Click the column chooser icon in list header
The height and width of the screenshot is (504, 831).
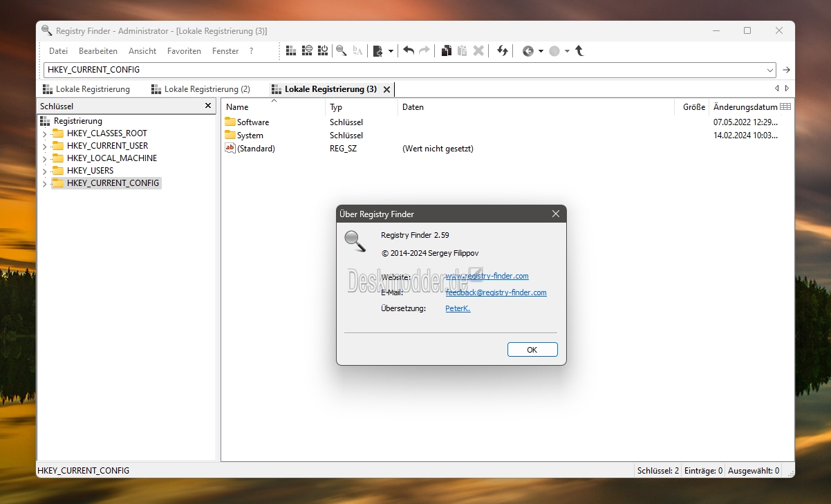[x=785, y=106]
